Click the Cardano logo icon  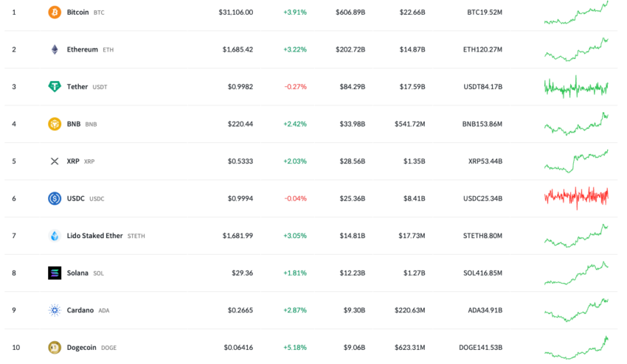point(55,310)
